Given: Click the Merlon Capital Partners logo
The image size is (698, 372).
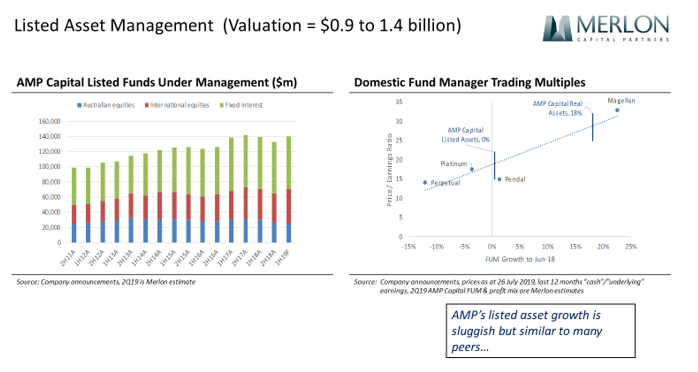Looking at the screenshot, I should click(x=605, y=29).
